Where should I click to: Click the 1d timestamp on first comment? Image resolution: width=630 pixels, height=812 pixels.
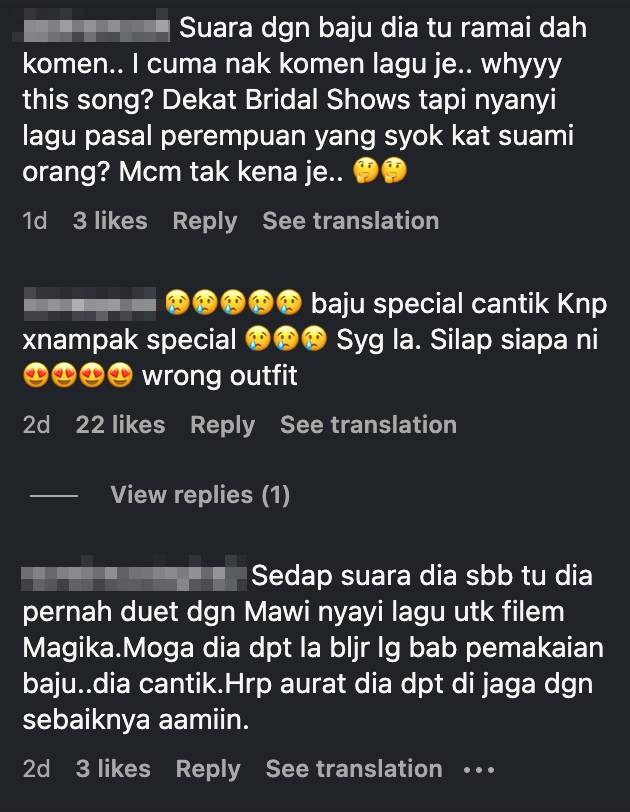(x=35, y=221)
